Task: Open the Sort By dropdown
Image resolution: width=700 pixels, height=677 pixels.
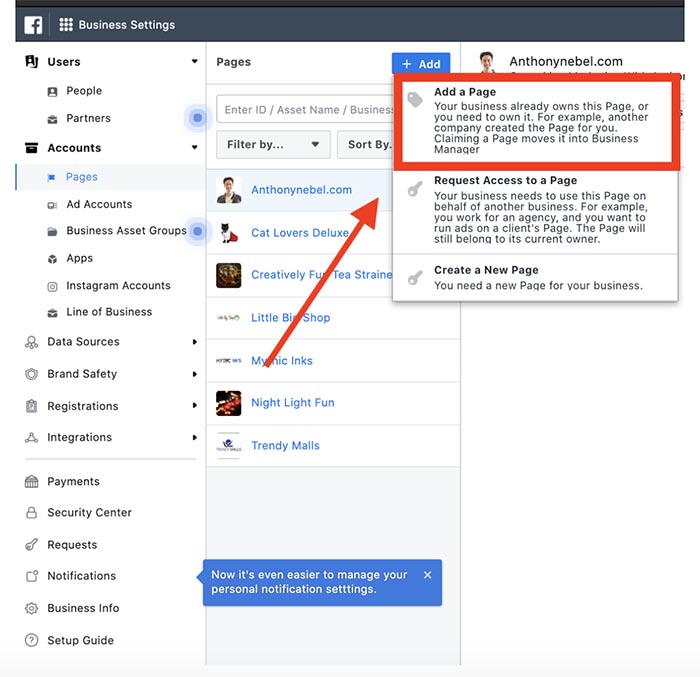Action: tap(365, 145)
